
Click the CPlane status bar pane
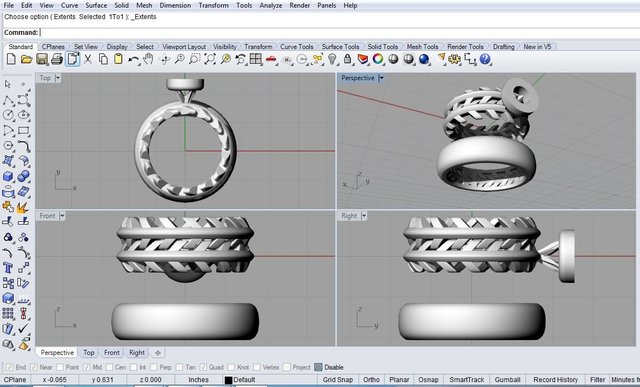pyautogui.click(x=15, y=380)
